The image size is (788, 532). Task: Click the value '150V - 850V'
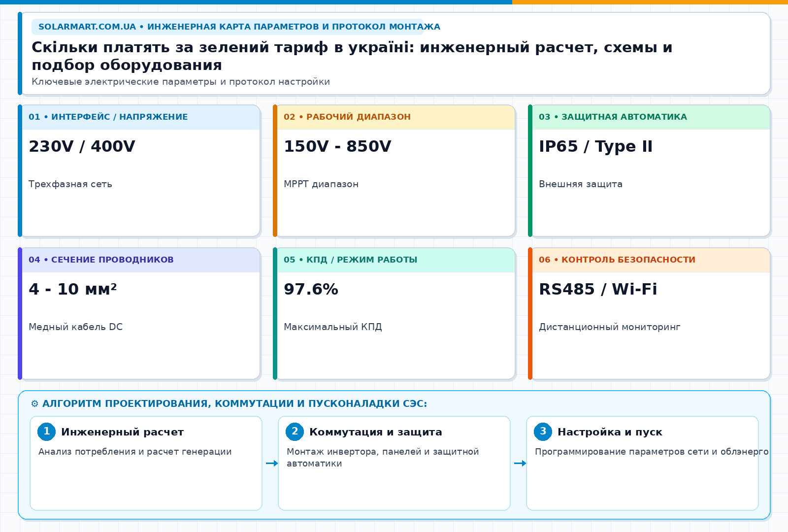point(337,146)
